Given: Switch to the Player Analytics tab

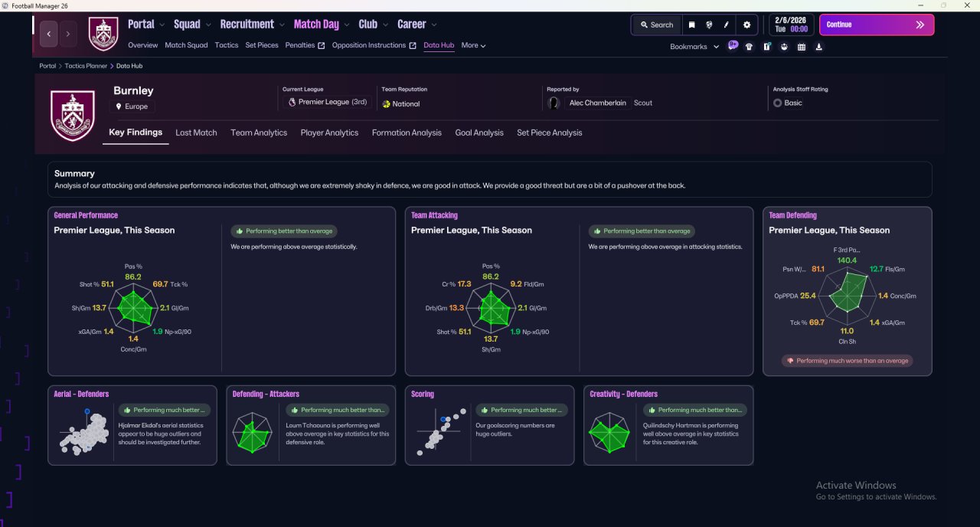Looking at the screenshot, I should pos(329,133).
